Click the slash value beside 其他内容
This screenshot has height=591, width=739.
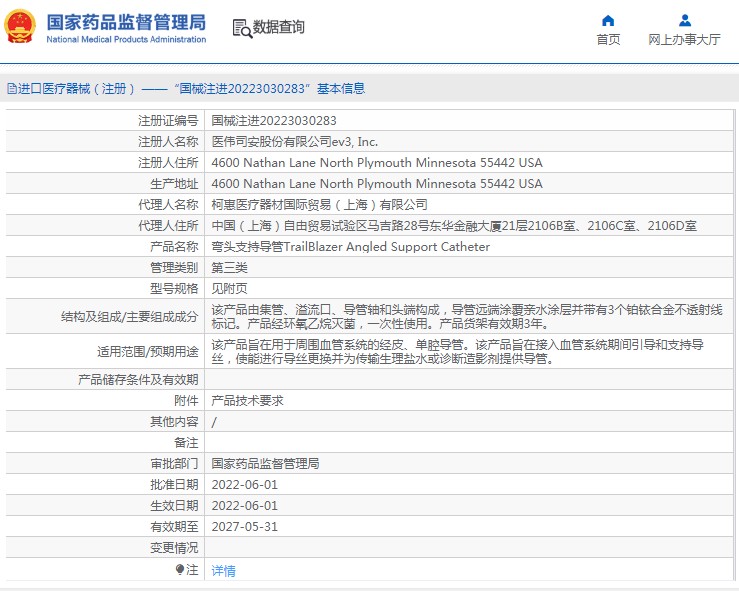click(214, 422)
